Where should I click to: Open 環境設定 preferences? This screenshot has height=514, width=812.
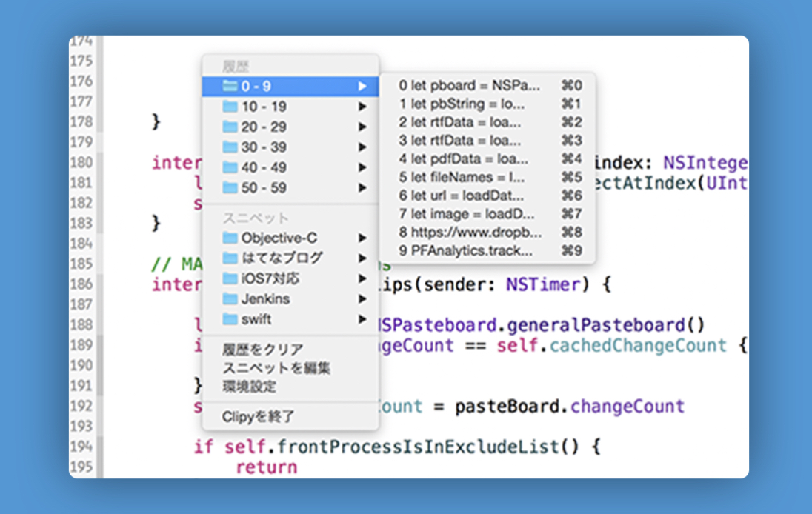pos(249,387)
